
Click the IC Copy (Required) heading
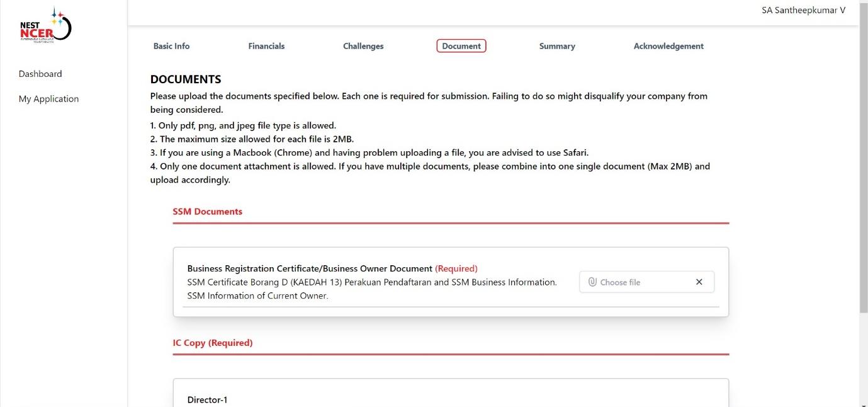(213, 343)
